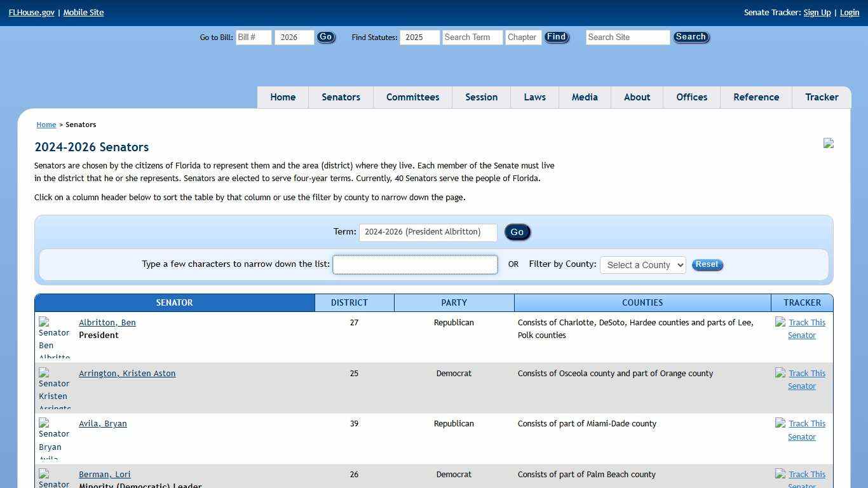This screenshot has height=488, width=868.
Task: Click Ben Albritton's senator photo thumbnail
Action: [54, 337]
